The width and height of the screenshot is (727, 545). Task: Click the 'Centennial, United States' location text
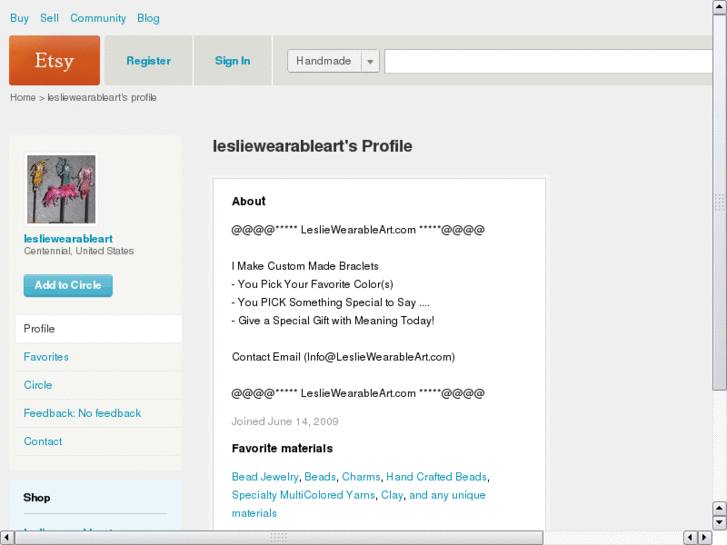point(79,251)
